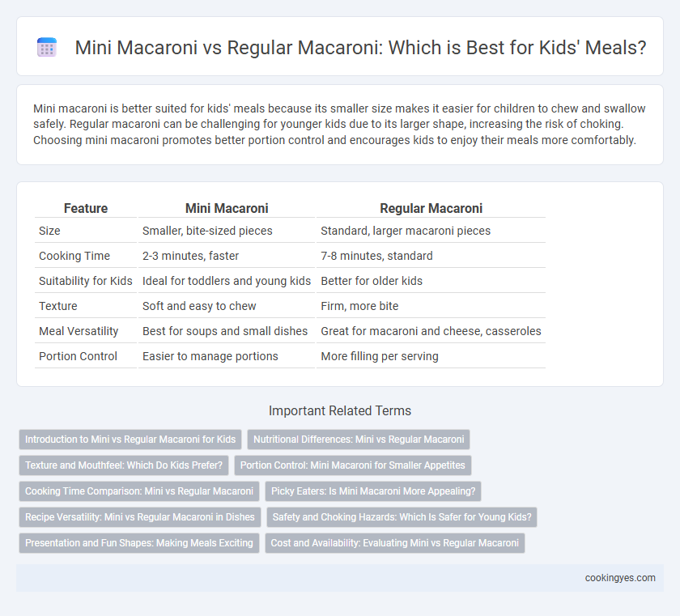
Task: Click the 'Important Related Terms' heading
Action: pyautogui.click(x=340, y=410)
